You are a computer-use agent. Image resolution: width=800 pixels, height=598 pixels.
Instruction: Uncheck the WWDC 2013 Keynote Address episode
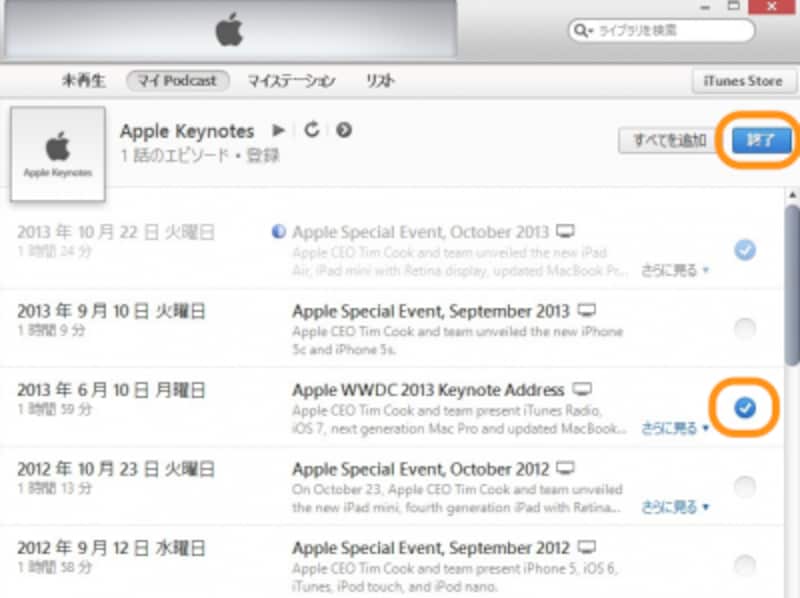click(745, 407)
